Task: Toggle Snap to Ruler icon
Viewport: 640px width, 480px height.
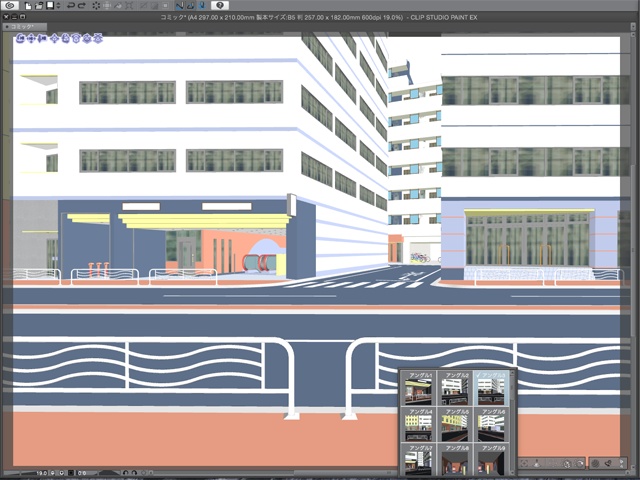Action: coord(180,6)
